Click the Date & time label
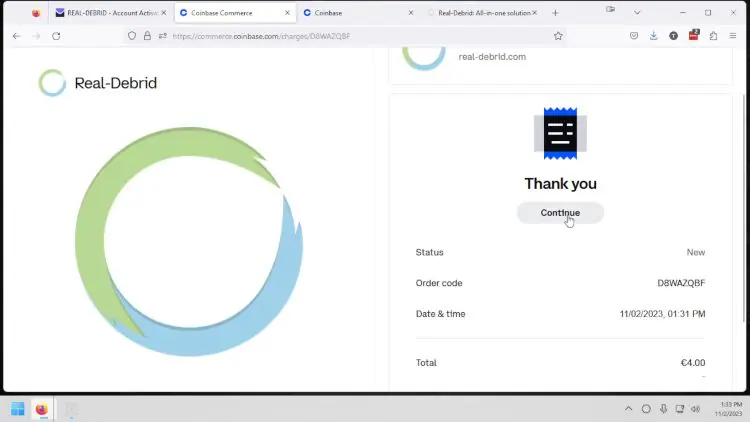 [x=441, y=314]
